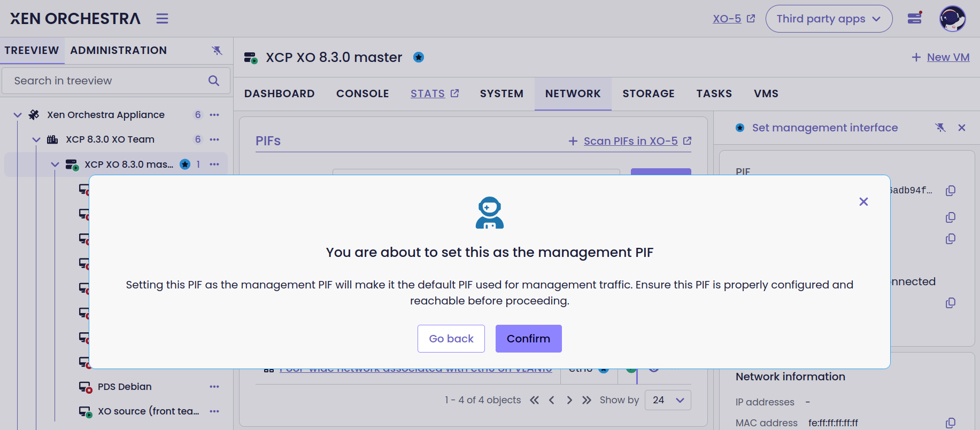Click the PDS Debian VM status icon
This screenshot has width=980, height=430.
[x=86, y=387]
